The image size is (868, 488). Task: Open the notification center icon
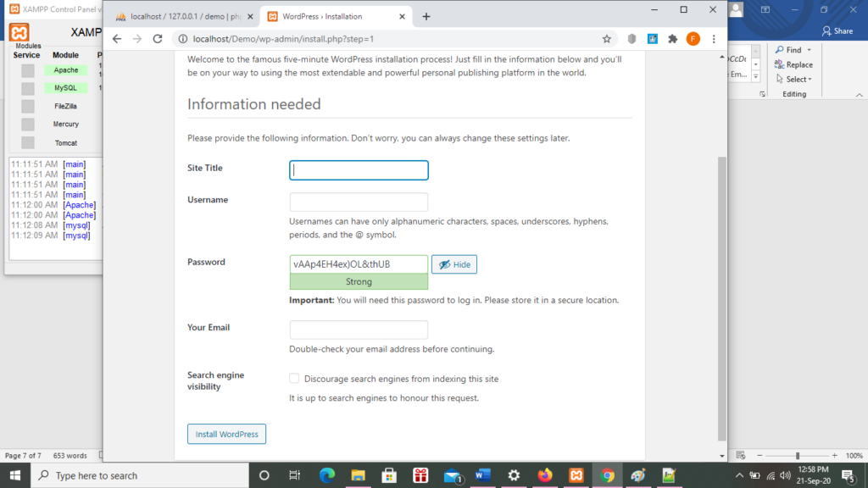[x=848, y=475]
